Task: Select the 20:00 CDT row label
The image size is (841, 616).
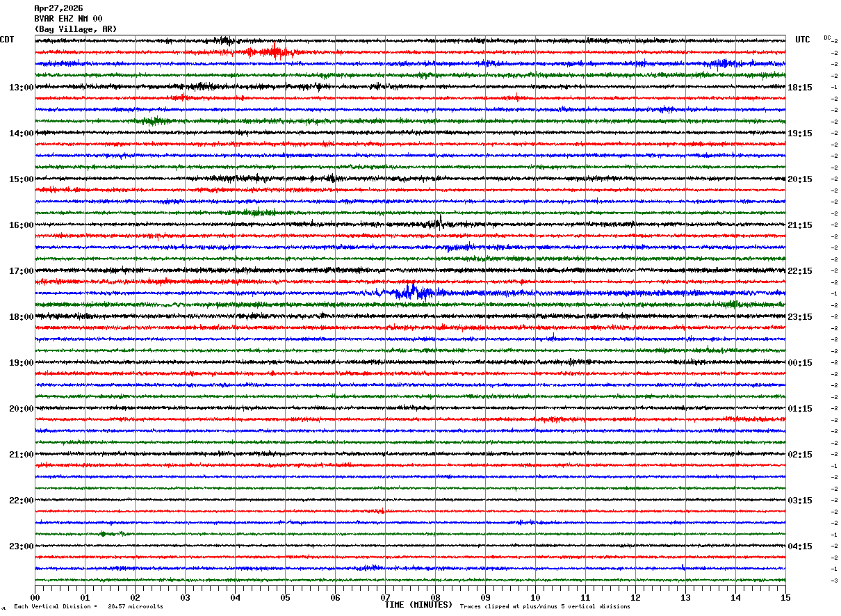Action: 21,408
